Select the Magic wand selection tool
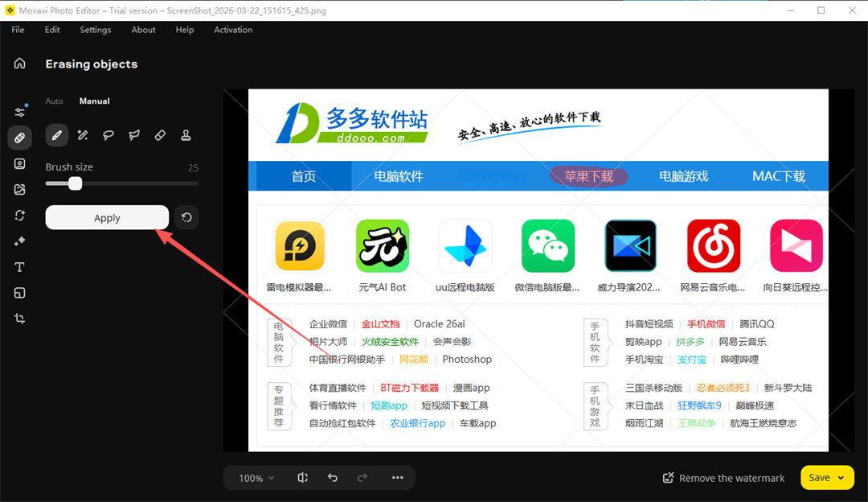 [x=83, y=135]
